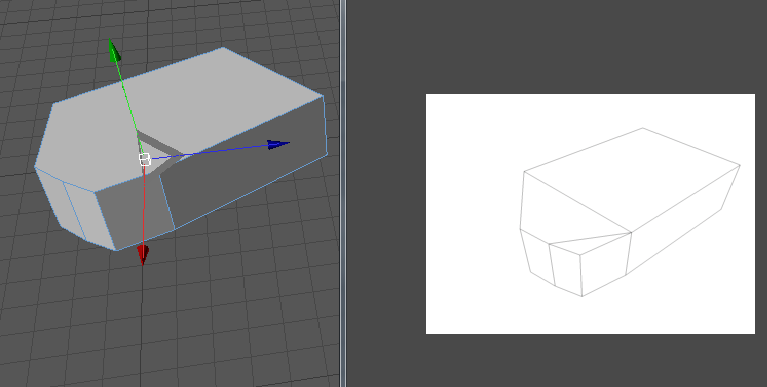
Task: Click the blue Z-axis arrow of the gizmo
Action: 278,144
